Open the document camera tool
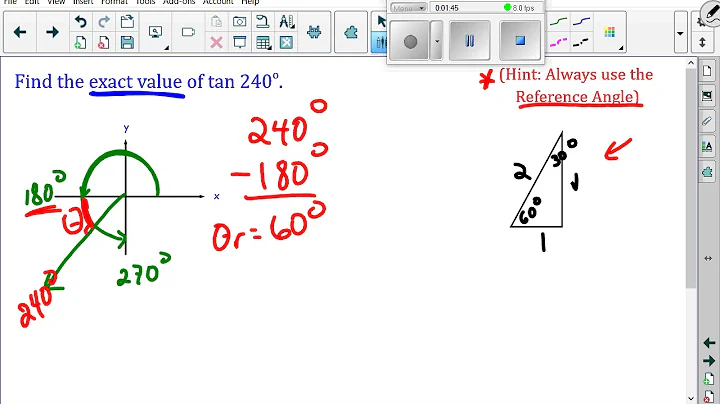Screen dimensions: 720x404 click(x=263, y=22)
